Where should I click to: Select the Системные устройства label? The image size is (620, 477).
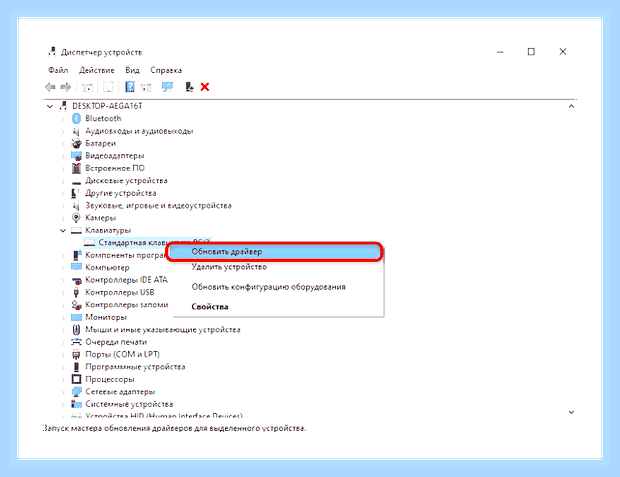(x=129, y=404)
